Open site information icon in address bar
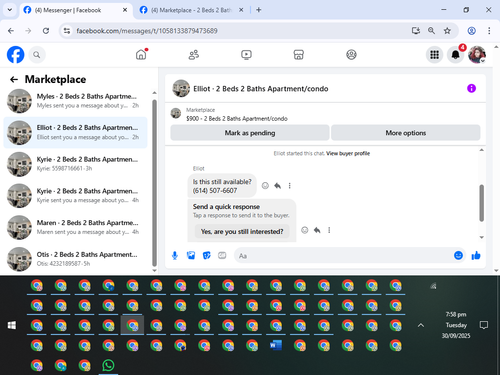500x375 pixels. [x=67, y=31]
